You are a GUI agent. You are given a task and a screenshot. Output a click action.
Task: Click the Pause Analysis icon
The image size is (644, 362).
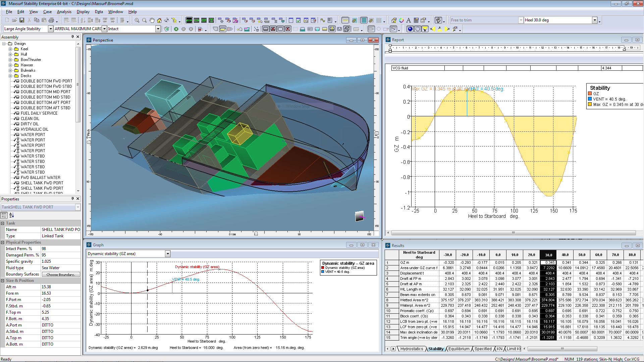click(183, 29)
